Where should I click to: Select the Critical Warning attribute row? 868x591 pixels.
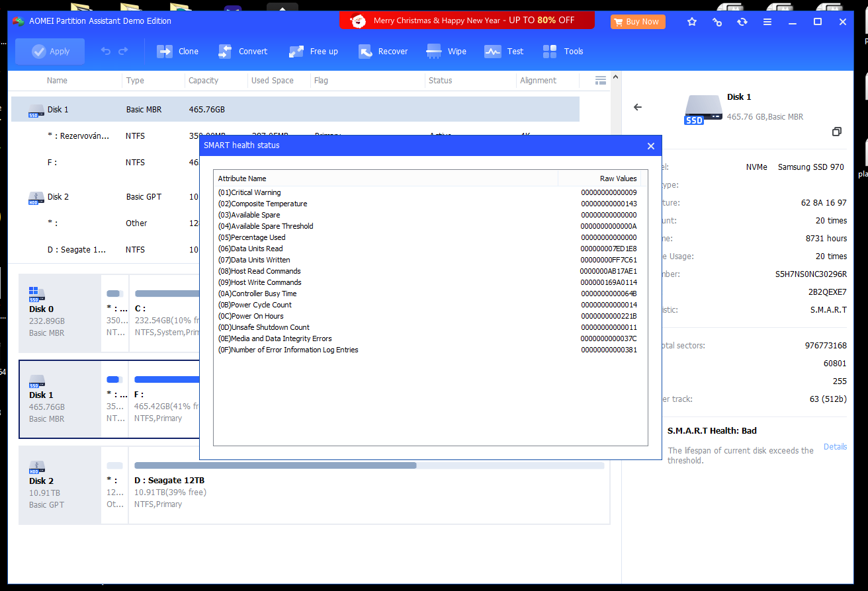click(427, 192)
